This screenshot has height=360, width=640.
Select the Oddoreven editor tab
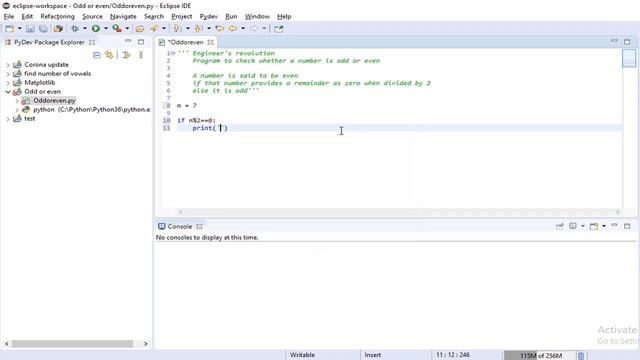(186, 42)
